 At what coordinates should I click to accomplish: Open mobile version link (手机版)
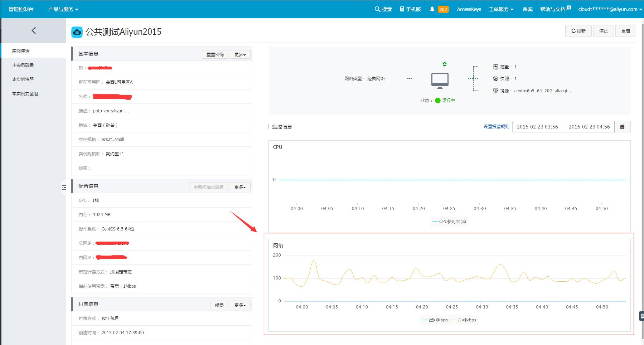click(x=411, y=9)
